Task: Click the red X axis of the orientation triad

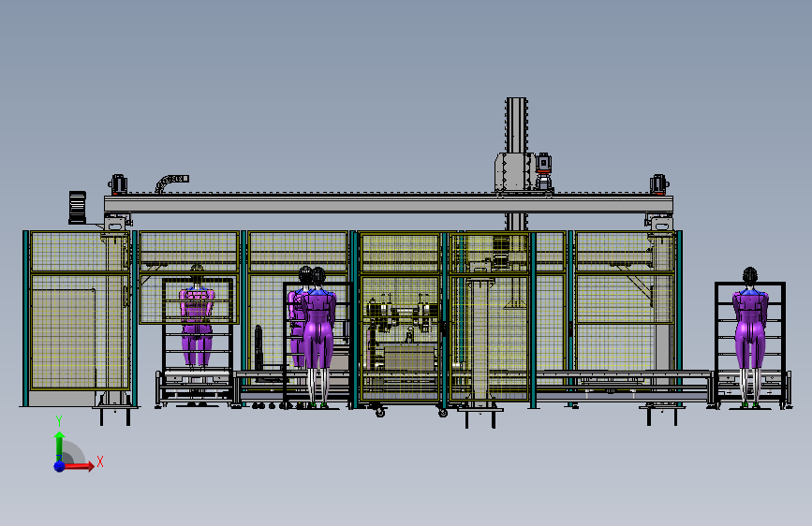Action: (x=79, y=466)
